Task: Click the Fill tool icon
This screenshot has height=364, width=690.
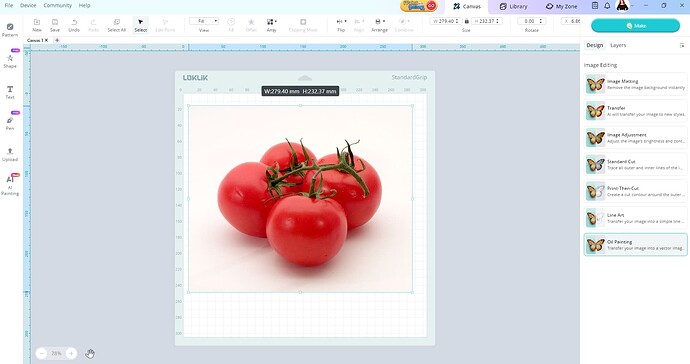Action: (x=231, y=25)
